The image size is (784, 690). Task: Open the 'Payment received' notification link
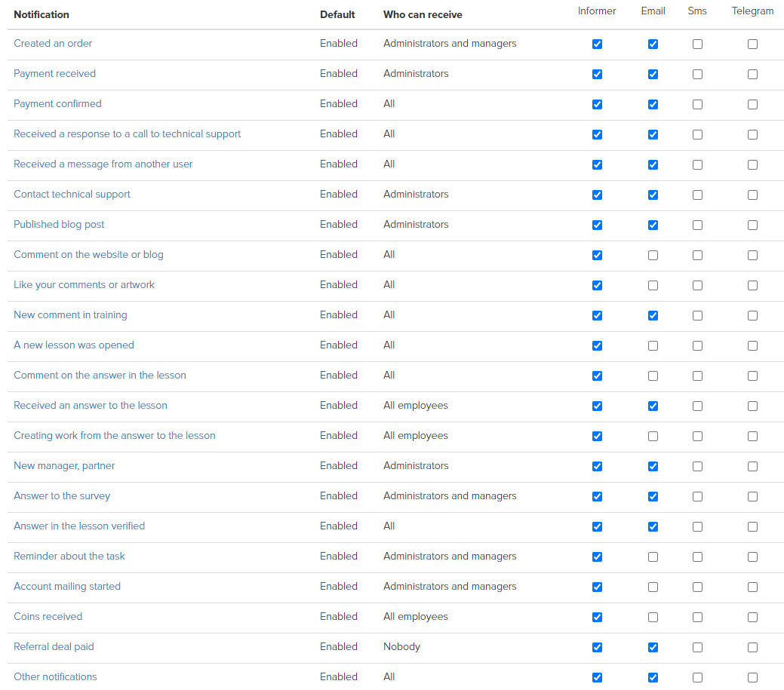click(x=54, y=73)
